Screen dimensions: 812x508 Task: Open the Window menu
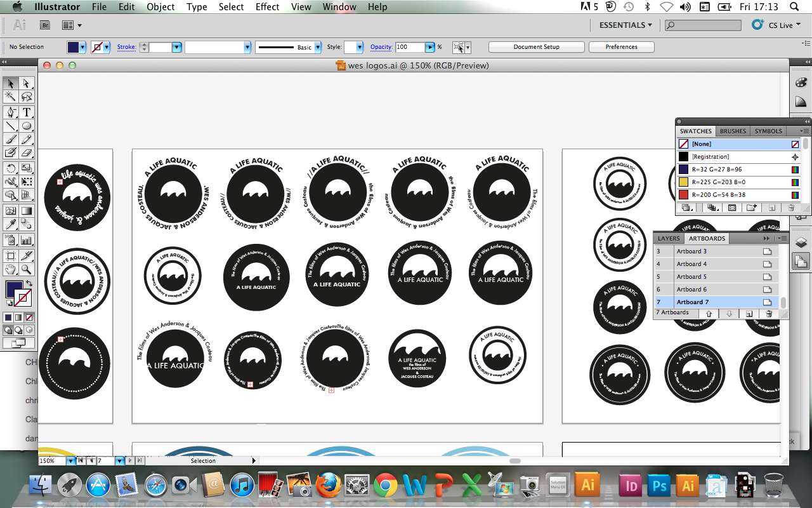point(339,7)
